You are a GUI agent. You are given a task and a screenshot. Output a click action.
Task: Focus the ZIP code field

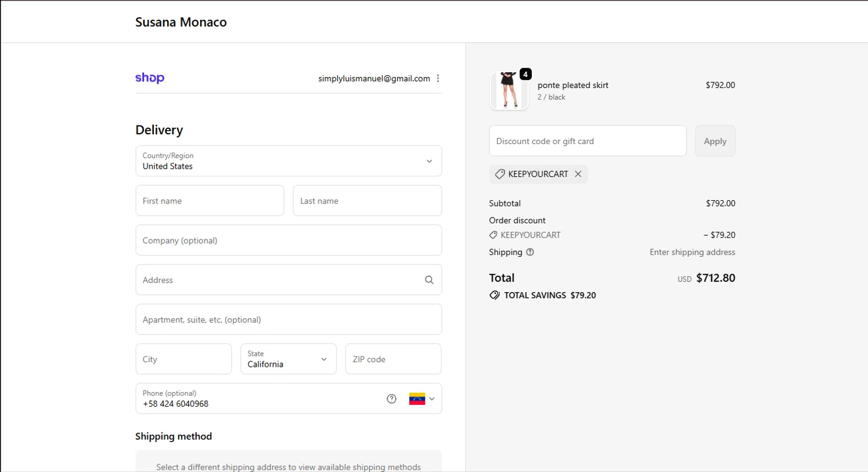(x=393, y=359)
